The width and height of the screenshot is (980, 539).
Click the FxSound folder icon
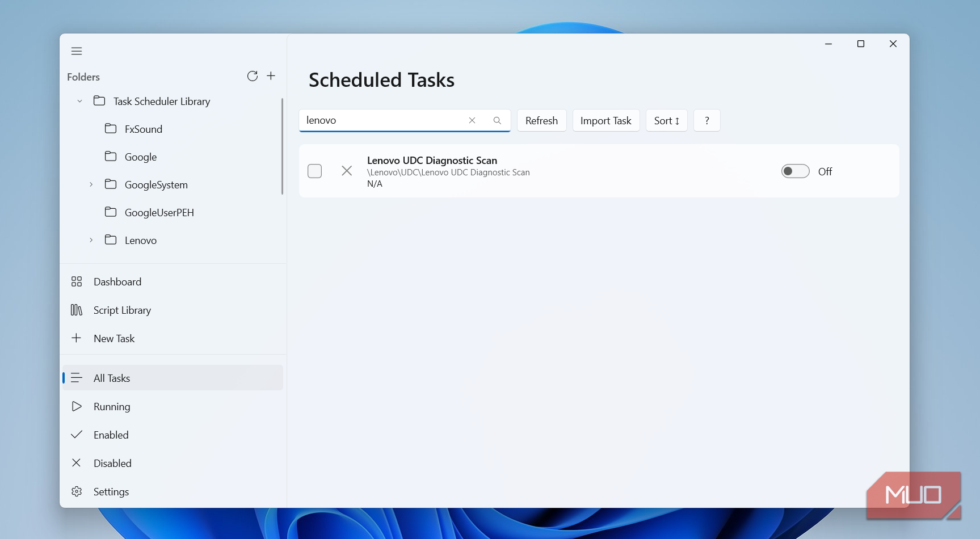point(111,129)
